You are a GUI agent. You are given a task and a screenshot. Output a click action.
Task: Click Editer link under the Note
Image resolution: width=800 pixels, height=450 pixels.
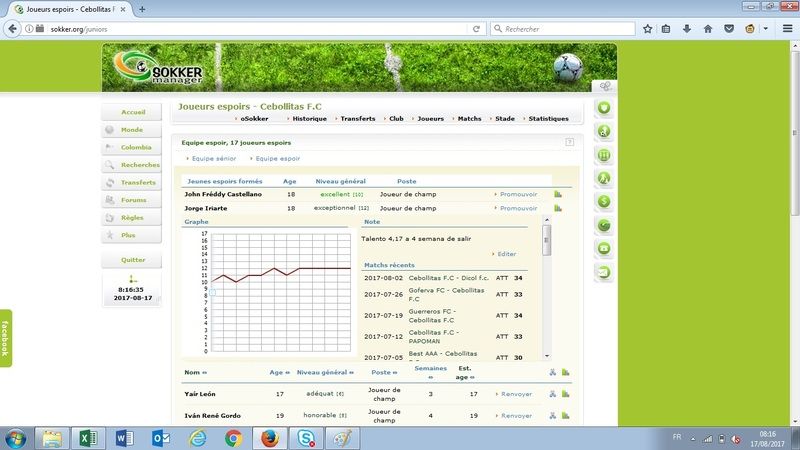(506, 254)
